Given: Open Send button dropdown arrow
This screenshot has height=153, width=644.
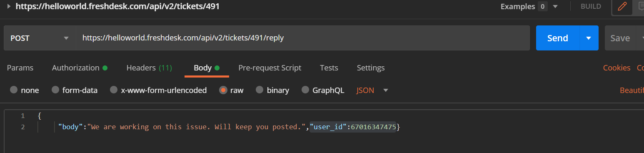Looking at the screenshot, I should click(x=589, y=38).
